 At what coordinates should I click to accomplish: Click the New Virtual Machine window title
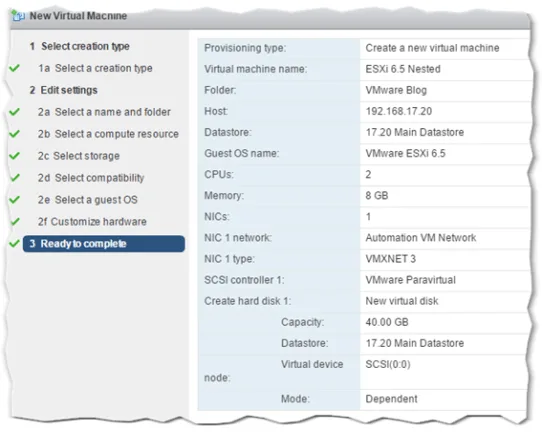coord(78,16)
